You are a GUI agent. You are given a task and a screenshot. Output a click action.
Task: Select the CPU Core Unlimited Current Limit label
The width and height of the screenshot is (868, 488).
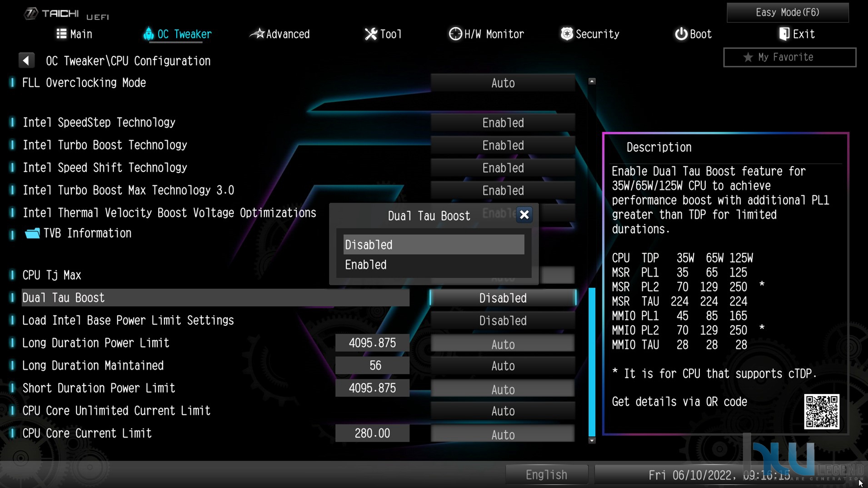tap(116, 411)
